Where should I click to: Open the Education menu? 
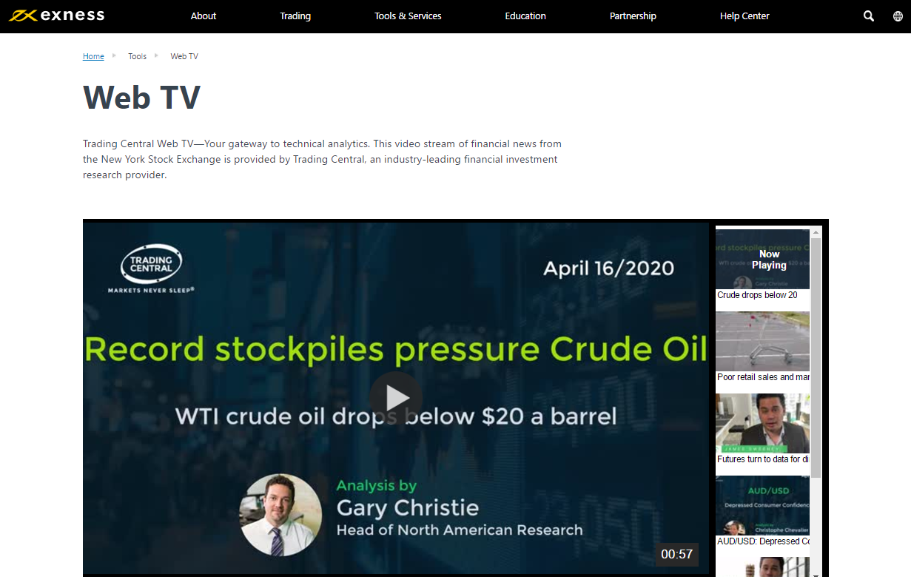(x=525, y=16)
